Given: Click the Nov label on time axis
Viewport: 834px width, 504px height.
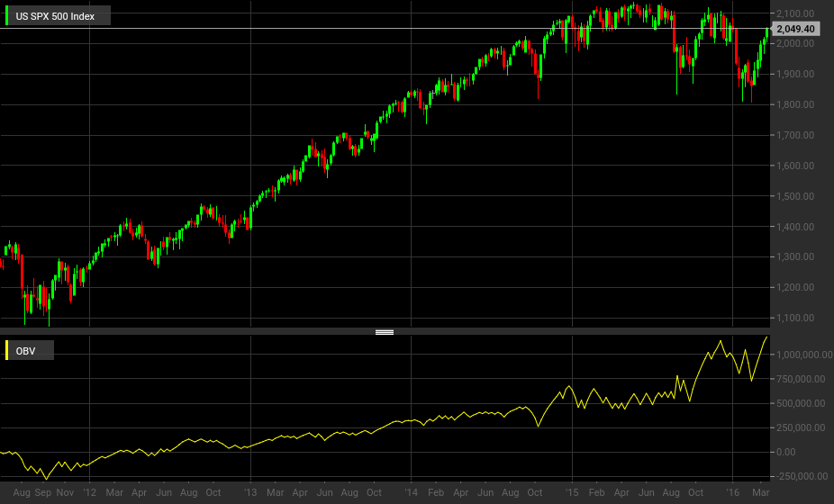Looking at the screenshot, I should click(65, 492).
